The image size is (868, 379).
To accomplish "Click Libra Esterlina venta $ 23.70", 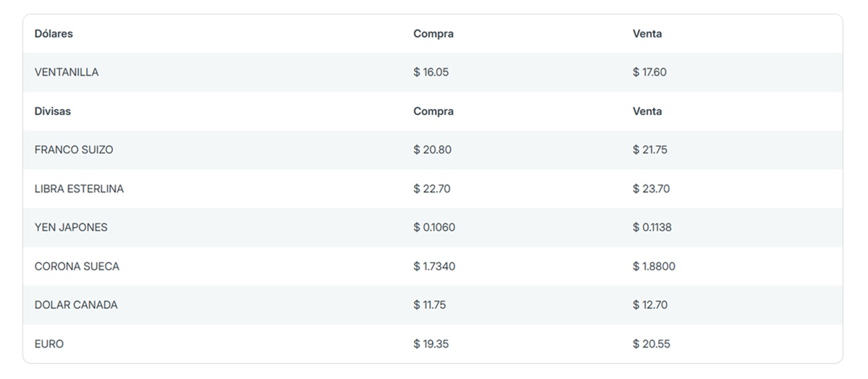I will (x=651, y=189).
